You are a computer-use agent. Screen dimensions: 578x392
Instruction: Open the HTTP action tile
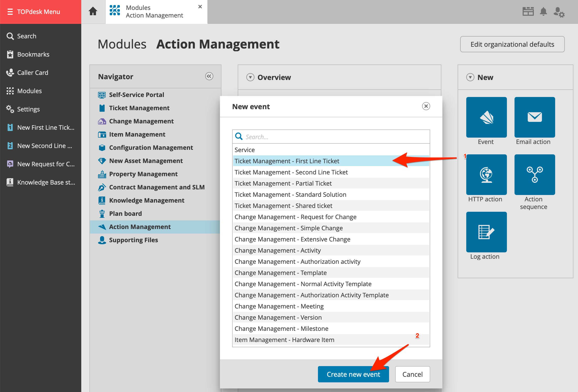click(x=486, y=175)
